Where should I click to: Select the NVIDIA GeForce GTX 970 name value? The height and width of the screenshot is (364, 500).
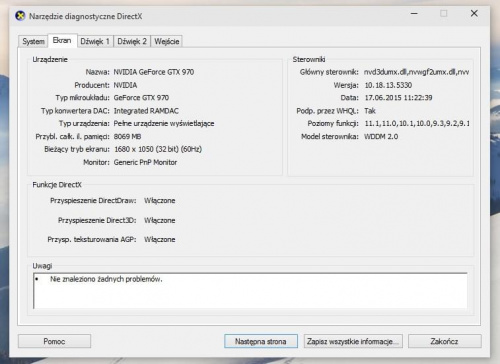(154, 72)
